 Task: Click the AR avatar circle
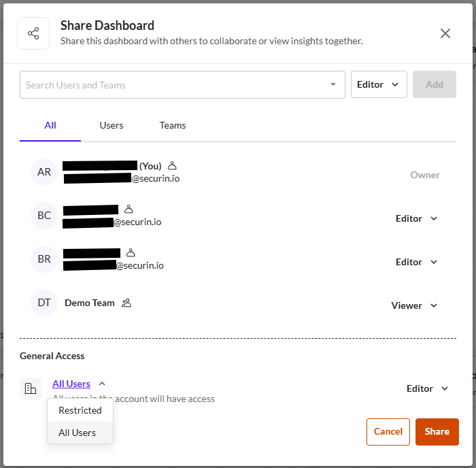pyautogui.click(x=44, y=172)
